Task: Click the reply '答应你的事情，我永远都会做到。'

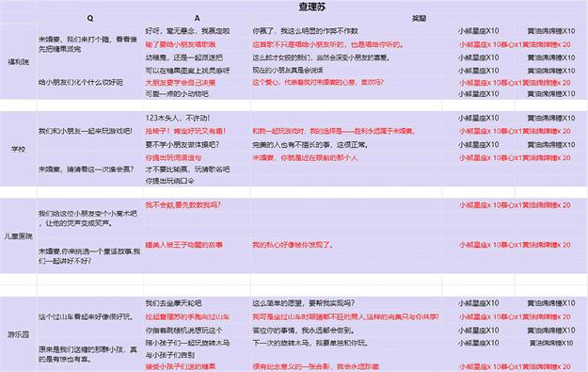Action: pyautogui.click(x=304, y=331)
